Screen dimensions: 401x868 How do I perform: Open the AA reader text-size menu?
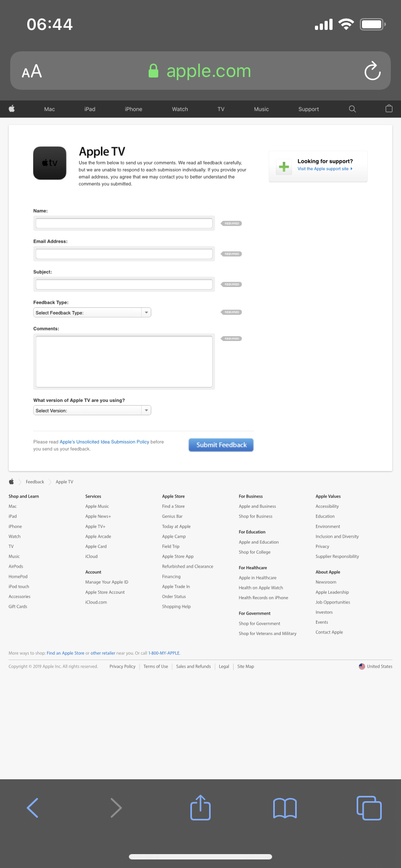tap(32, 71)
